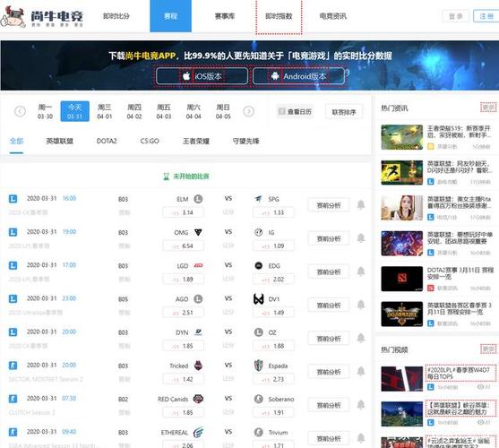
Task: Toggle reminder bell for ETHEREAL vs Trivium
Action: click(360, 438)
